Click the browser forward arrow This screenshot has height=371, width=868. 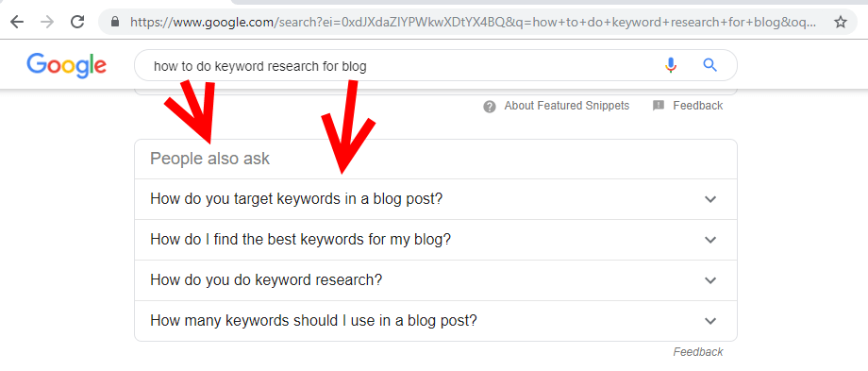point(47,22)
